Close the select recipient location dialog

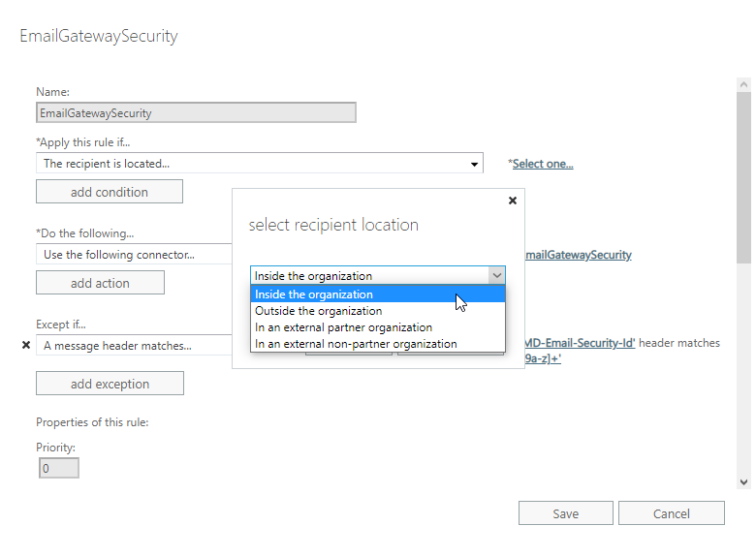pyautogui.click(x=513, y=201)
